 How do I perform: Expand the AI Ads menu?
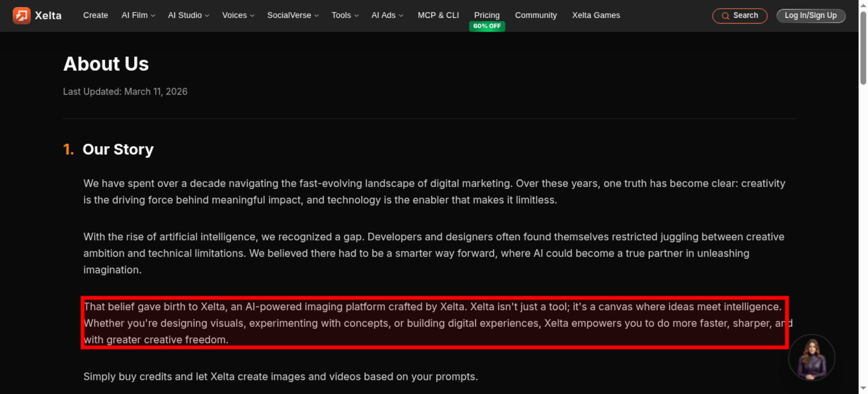pyautogui.click(x=387, y=15)
